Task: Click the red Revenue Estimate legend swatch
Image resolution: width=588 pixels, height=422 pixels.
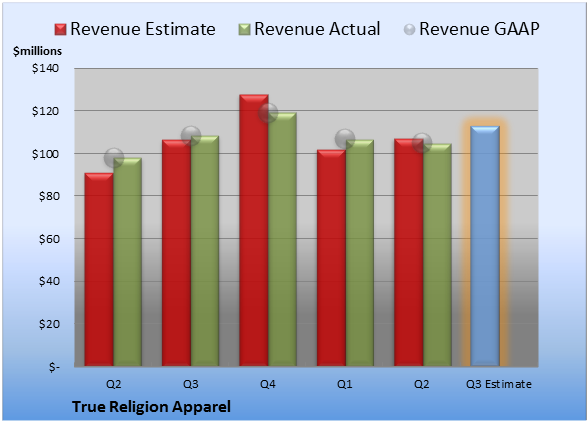Action: click(x=60, y=29)
